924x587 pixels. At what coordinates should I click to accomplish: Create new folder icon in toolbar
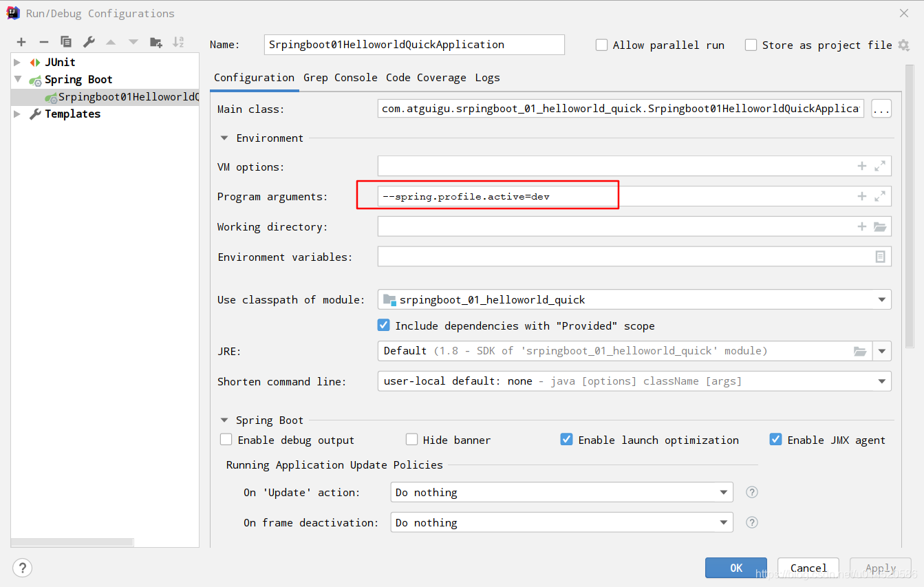(156, 42)
